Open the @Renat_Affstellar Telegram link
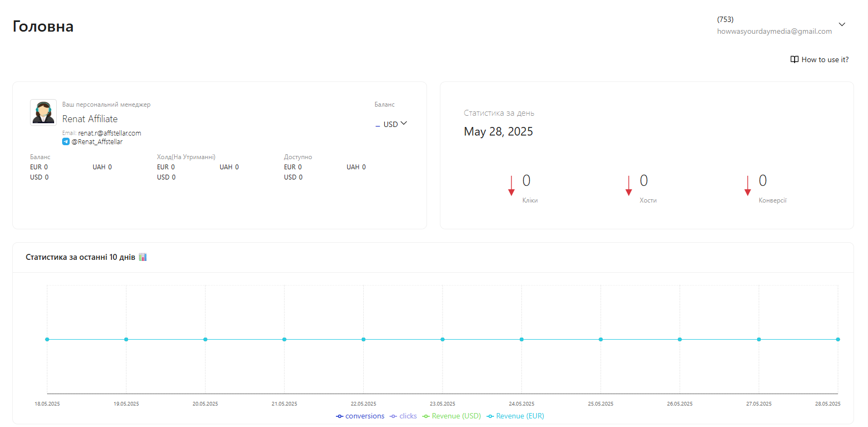Screen dimensions: 868x427 [97, 142]
